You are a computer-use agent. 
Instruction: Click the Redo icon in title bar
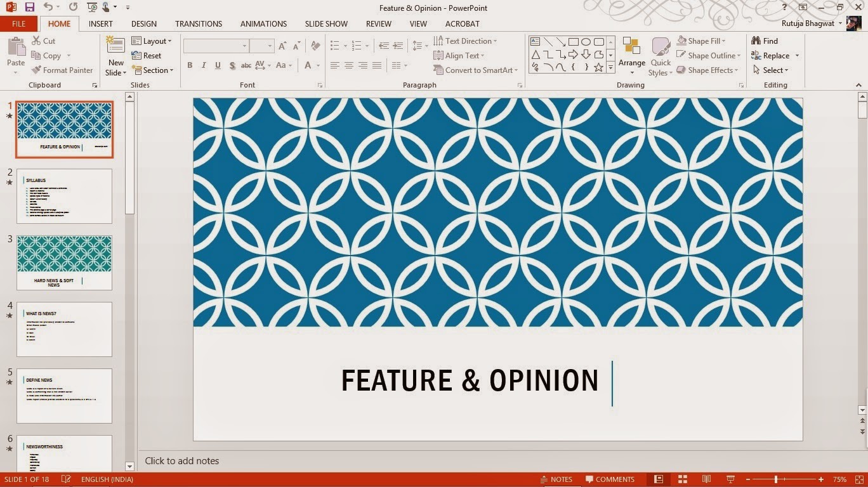coord(73,7)
